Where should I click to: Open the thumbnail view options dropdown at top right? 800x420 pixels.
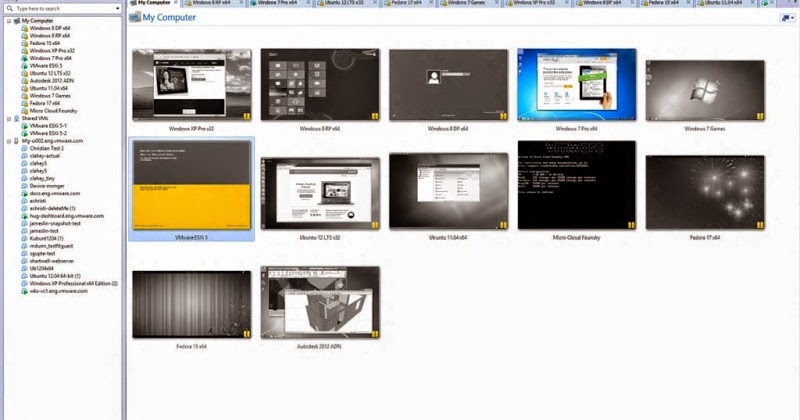pos(788,18)
